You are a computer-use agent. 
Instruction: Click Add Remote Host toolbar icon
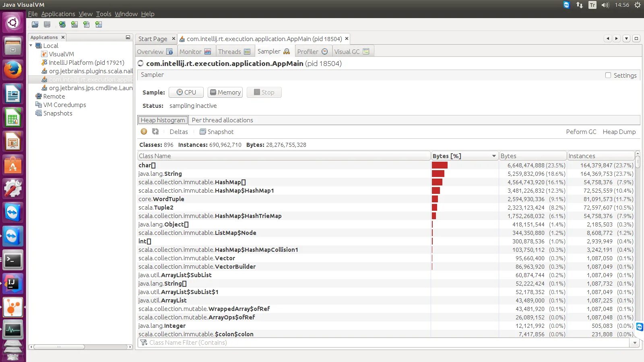[x=62, y=25]
